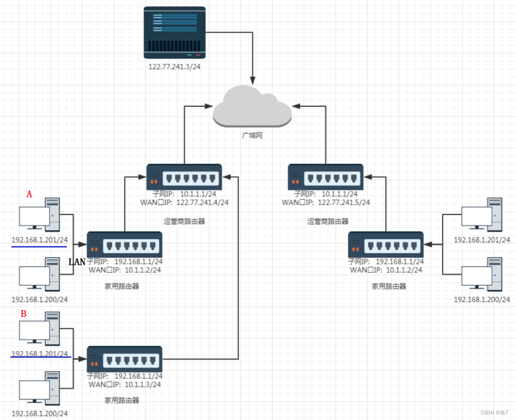
Task: Click the blue-underlined 192.168.1.201/24 under computer B
Action: click(39, 354)
